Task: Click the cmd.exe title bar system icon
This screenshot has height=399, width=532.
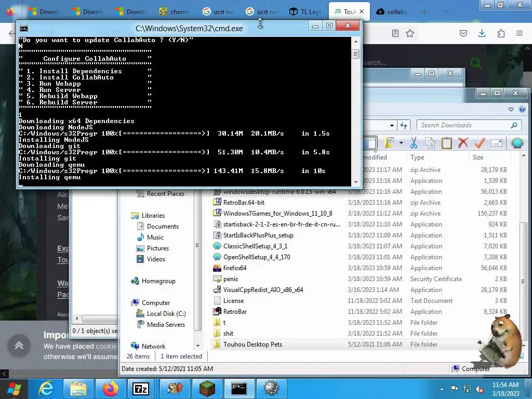Action: (24, 29)
